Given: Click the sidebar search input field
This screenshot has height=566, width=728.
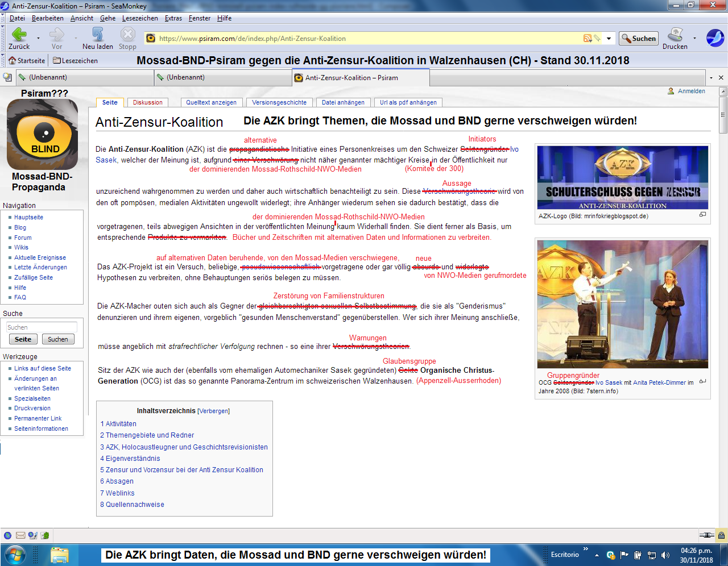Looking at the screenshot, I should (x=42, y=327).
